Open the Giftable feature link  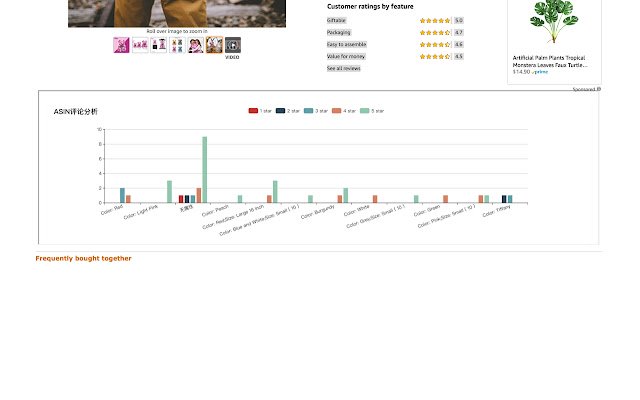pyautogui.click(x=336, y=20)
